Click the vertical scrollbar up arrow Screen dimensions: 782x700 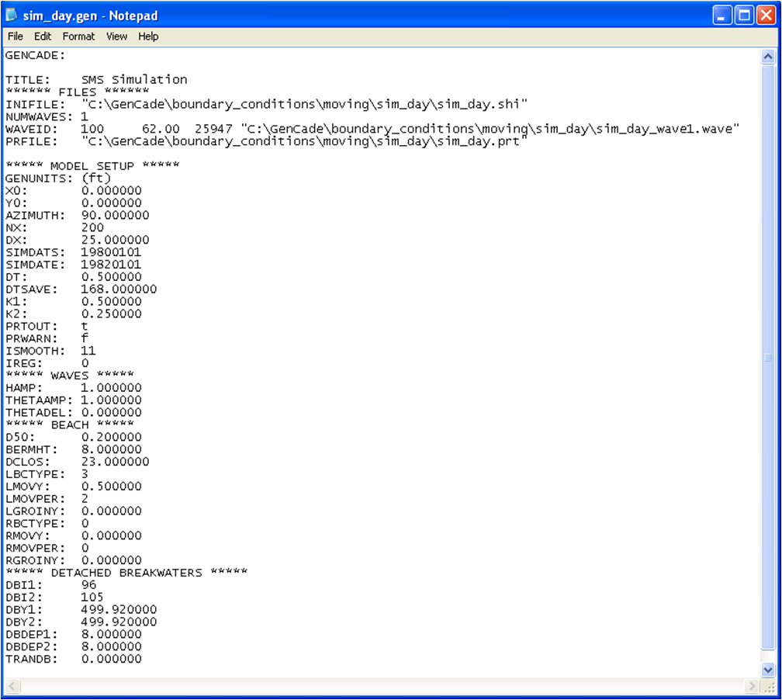point(768,57)
